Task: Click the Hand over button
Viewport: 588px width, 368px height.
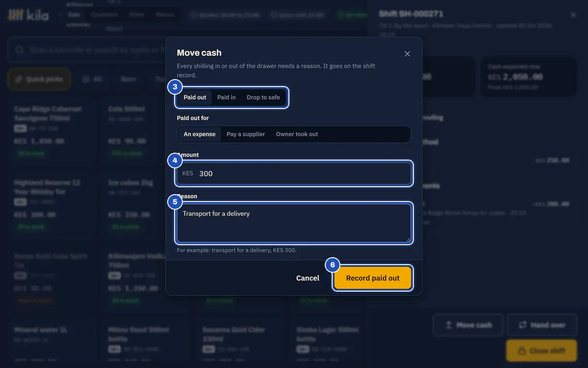Action: (x=542, y=325)
